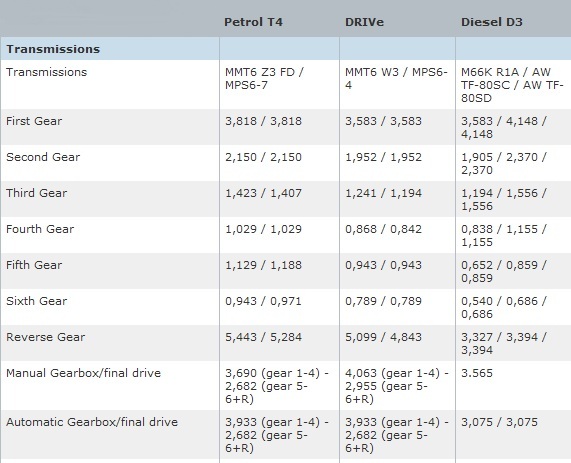The height and width of the screenshot is (463, 571).
Task: Select the 3.565 final drive value
Action: coord(477,373)
